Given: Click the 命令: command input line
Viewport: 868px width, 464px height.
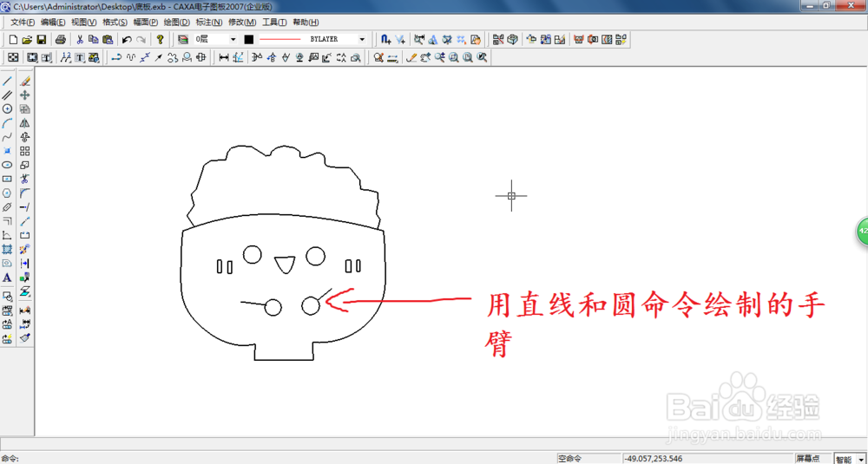Looking at the screenshot, I should pos(278,459).
